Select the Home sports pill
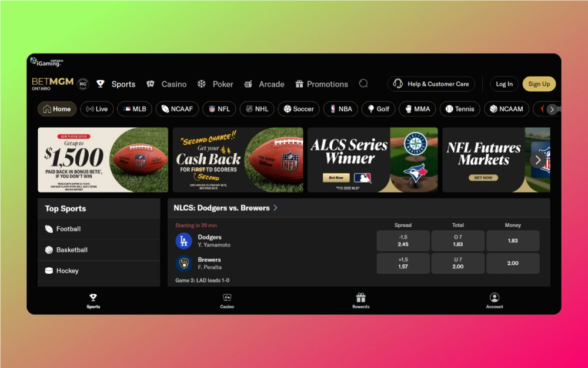Viewport: 588px width, 368px height. pos(57,109)
